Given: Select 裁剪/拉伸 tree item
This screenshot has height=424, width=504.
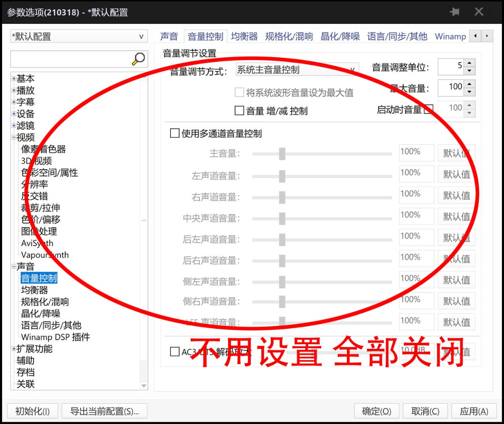Looking at the screenshot, I should (x=40, y=208).
